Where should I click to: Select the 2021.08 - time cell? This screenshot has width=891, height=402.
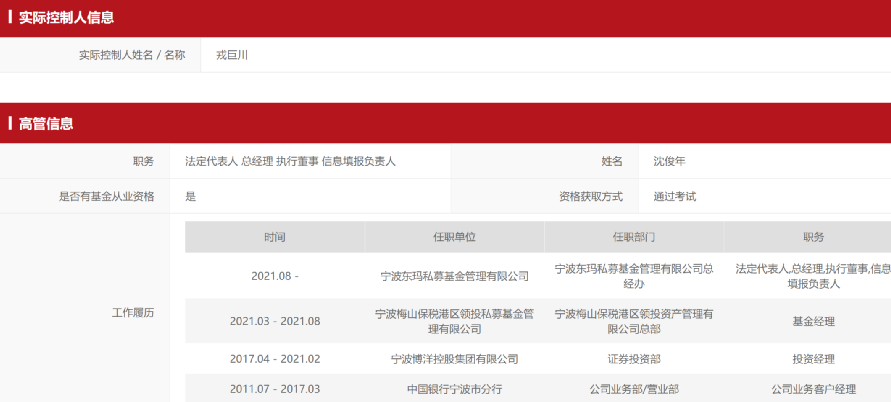tap(275, 276)
